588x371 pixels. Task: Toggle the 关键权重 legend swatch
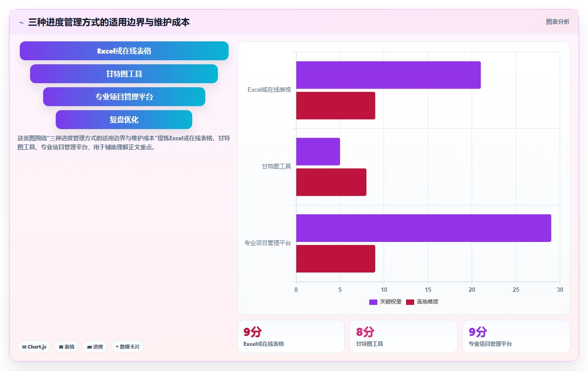pyautogui.click(x=373, y=302)
